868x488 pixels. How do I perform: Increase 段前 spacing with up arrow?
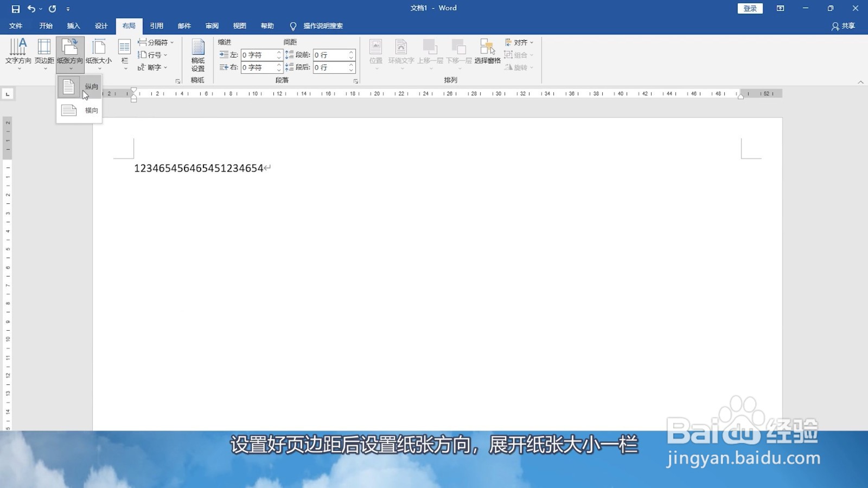click(x=352, y=53)
